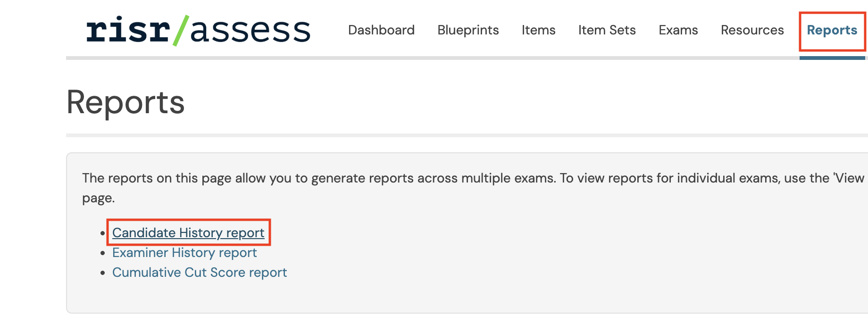Open the Examiner History report
The width and height of the screenshot is (868, 332).
(184, 253)
